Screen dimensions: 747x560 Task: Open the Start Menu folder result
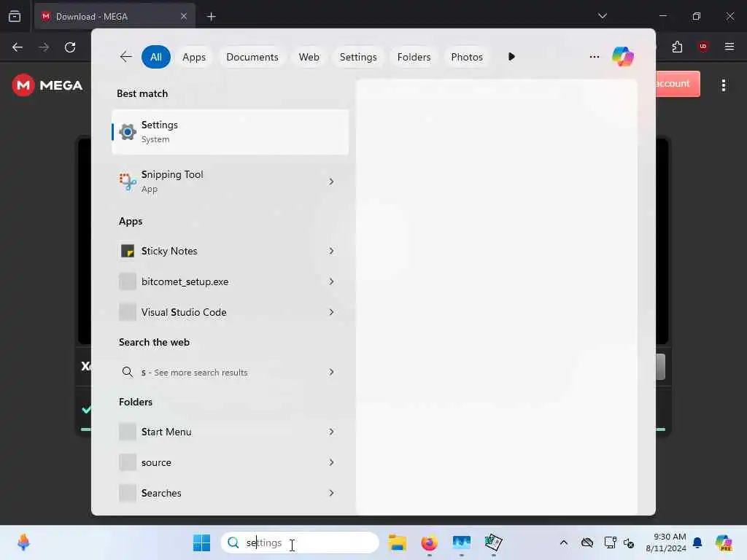click(230, 432)
